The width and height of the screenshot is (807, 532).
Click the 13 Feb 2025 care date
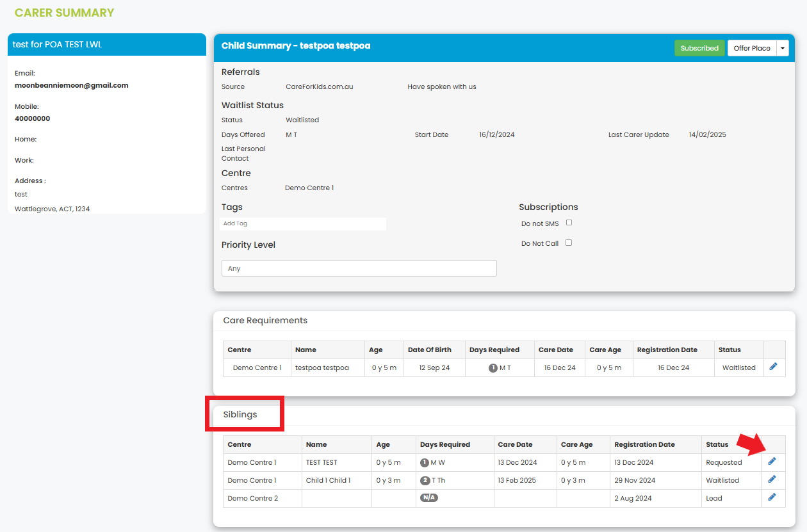point(518,480)
